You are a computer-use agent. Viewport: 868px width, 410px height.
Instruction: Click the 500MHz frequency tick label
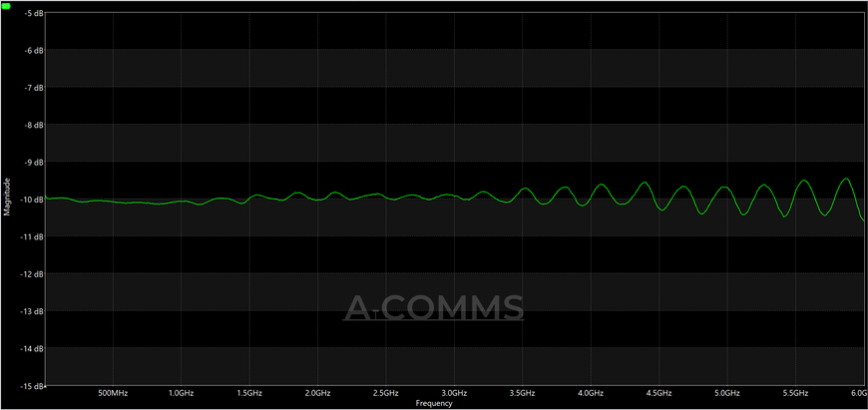[x=113, y=393]
